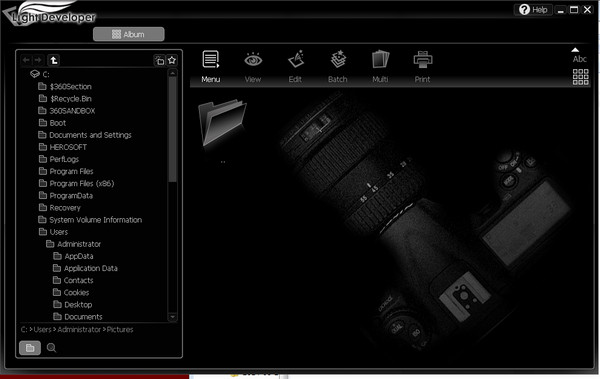Go back with the left arrow

26,60
